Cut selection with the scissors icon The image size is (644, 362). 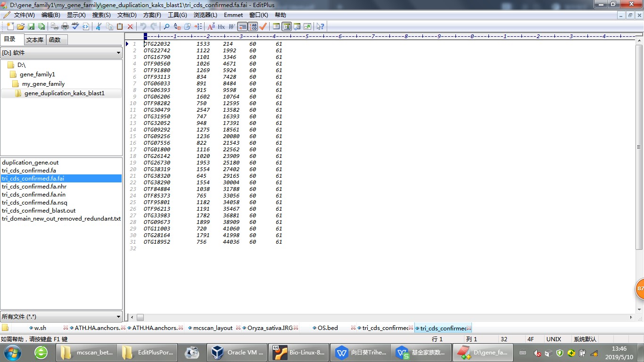pos(99,26)
